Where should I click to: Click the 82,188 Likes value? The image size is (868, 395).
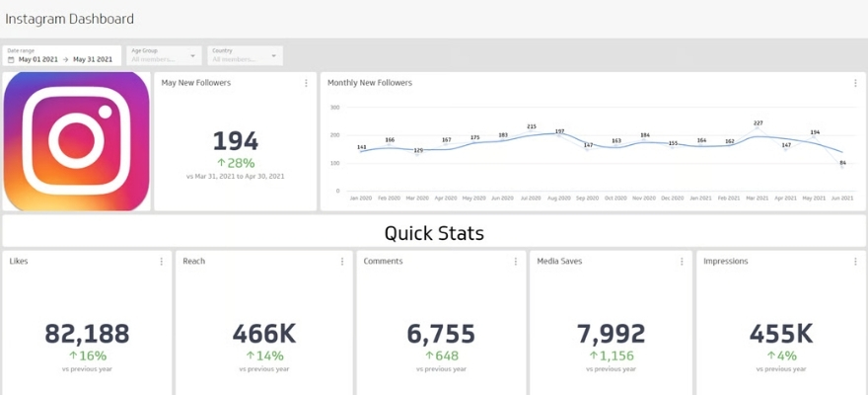point(87,334)
